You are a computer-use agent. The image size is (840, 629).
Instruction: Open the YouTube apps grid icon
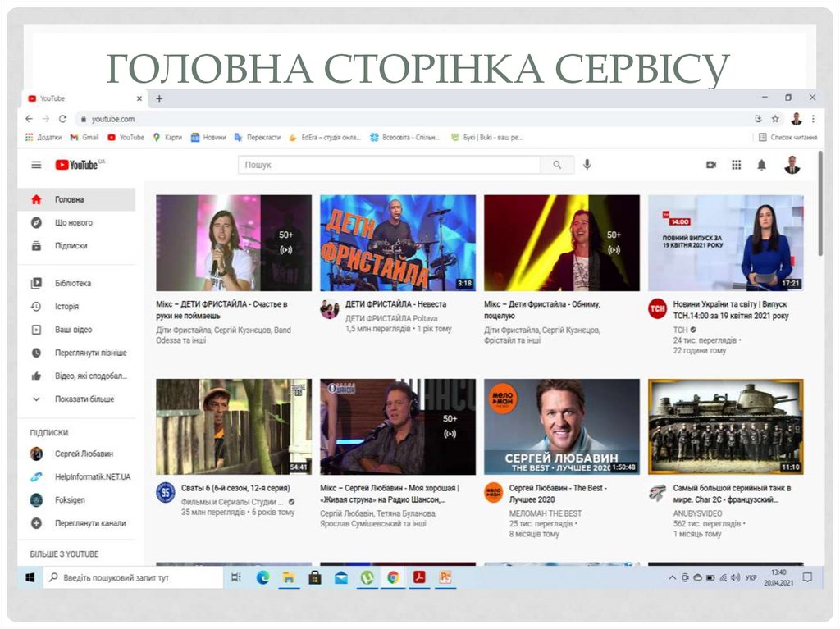click(x=737, y=165)
